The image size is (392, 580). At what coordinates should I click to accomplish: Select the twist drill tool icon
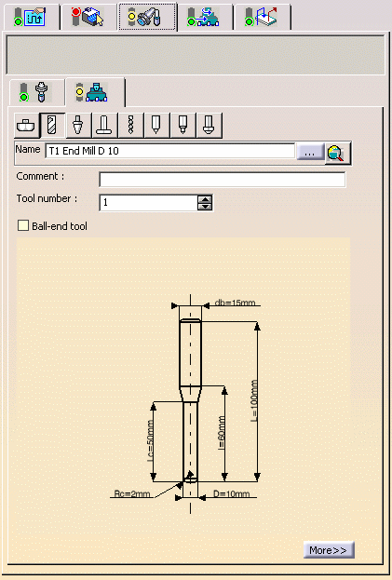pos(130,126)
